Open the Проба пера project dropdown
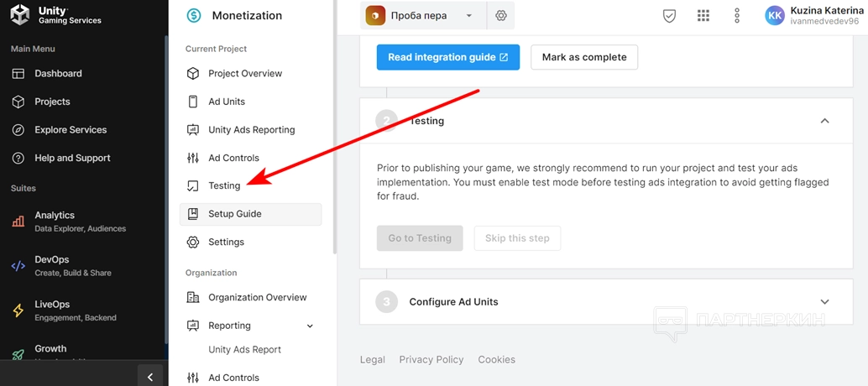Screen dimensions: 868x386 click(x=424, y=16)
